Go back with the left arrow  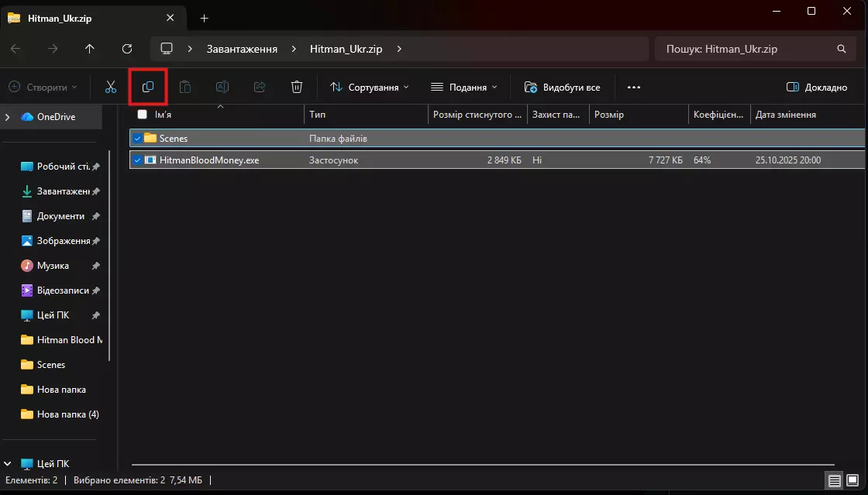15,49
